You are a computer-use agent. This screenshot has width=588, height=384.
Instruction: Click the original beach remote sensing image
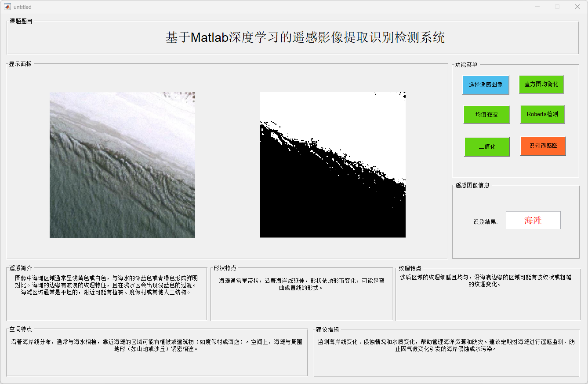[x=122, y=165]
